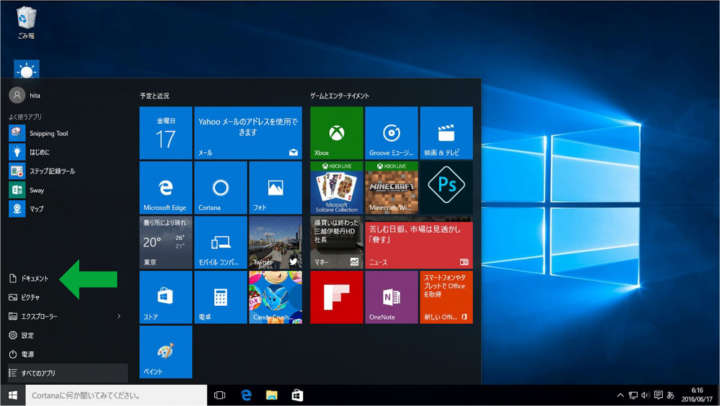Click the ゲームとエンターテイメント group header

[x=340, y=96]
